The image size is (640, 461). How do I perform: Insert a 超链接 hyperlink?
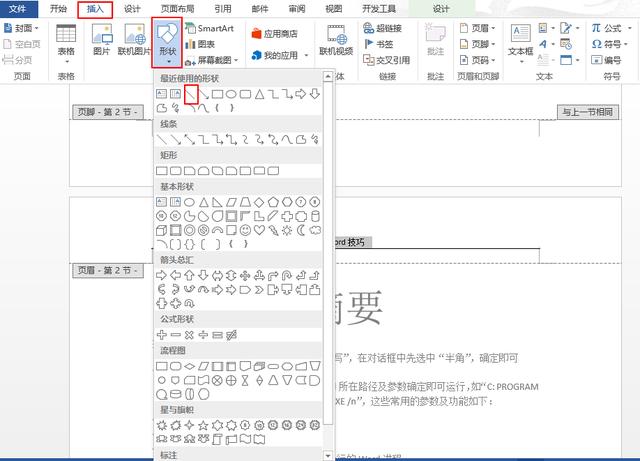382,28
